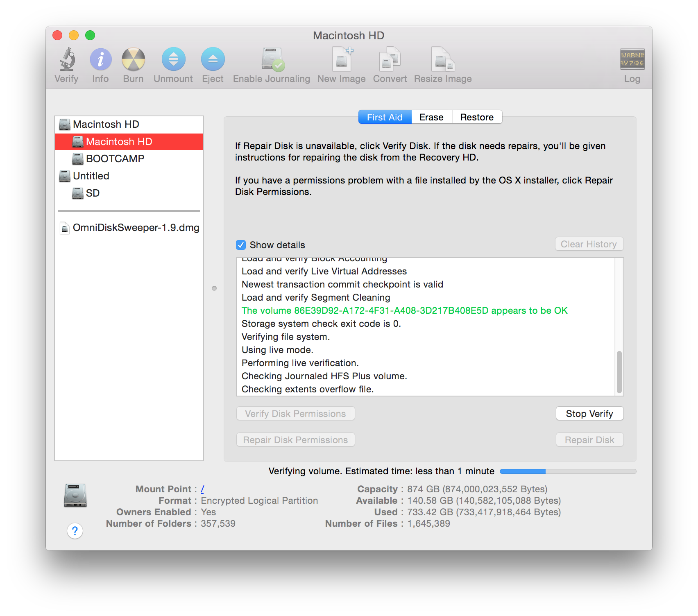Uncheck the Show details checkbox
This screenshot has height=616, width=698.
pos(241,245)
